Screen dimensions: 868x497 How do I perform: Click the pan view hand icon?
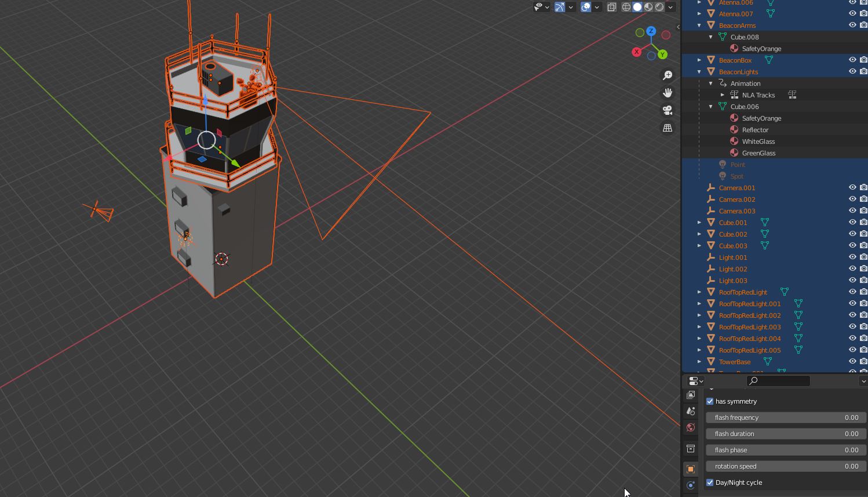[x=668, y=93]
